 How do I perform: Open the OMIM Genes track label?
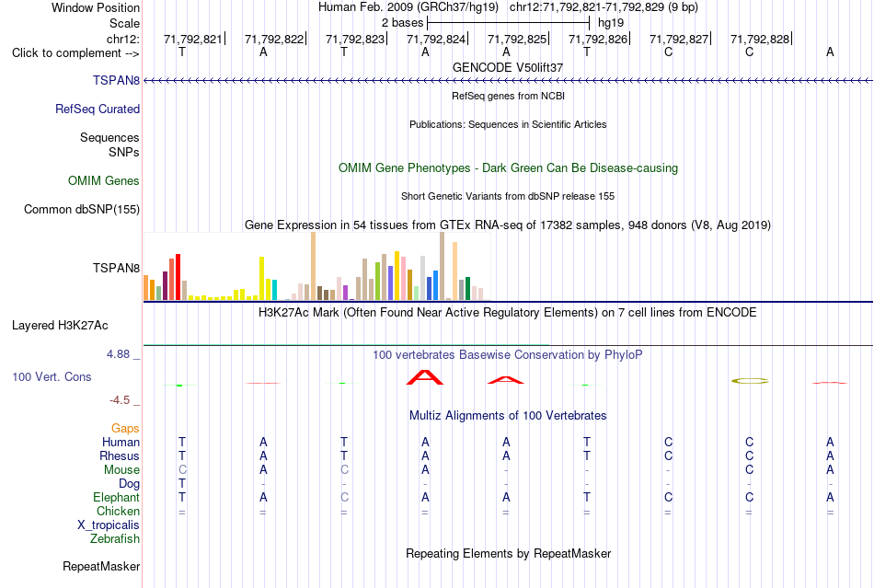(x=103, y=180)
